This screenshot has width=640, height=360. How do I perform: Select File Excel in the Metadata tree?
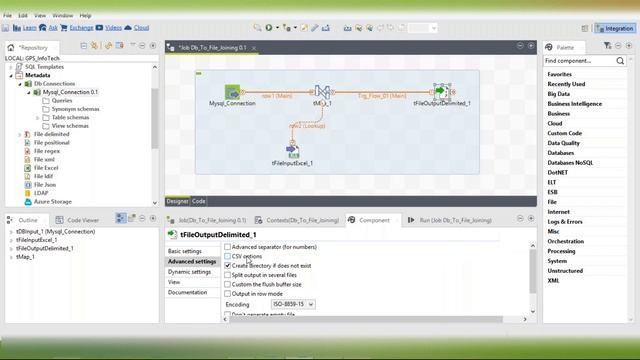click(46, 168)
